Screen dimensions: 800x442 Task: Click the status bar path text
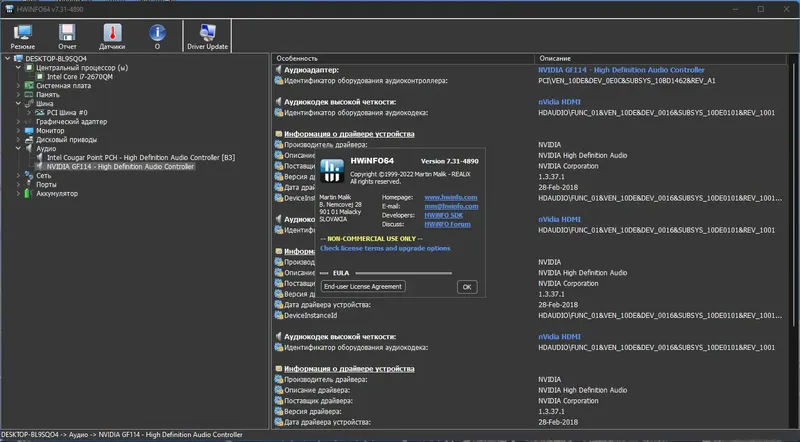(x=121, y=435)
